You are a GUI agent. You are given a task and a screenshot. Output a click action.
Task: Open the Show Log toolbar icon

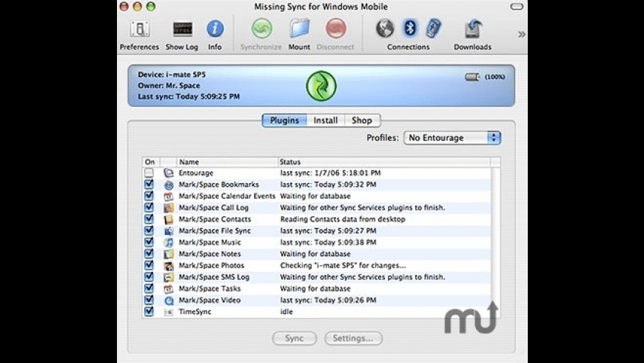tap(182, 29)
